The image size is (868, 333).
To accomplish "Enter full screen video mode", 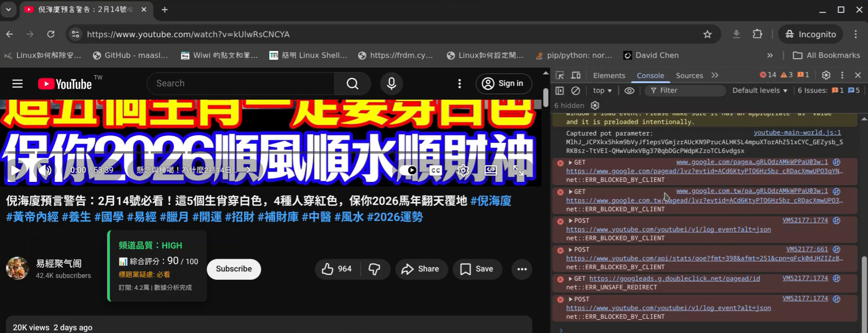I will pos(518,170).
